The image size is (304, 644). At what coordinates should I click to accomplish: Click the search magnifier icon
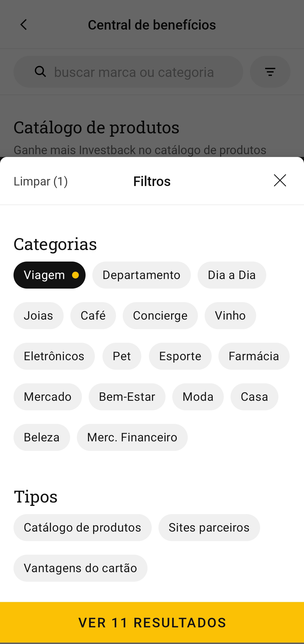(x=40, y=72)
